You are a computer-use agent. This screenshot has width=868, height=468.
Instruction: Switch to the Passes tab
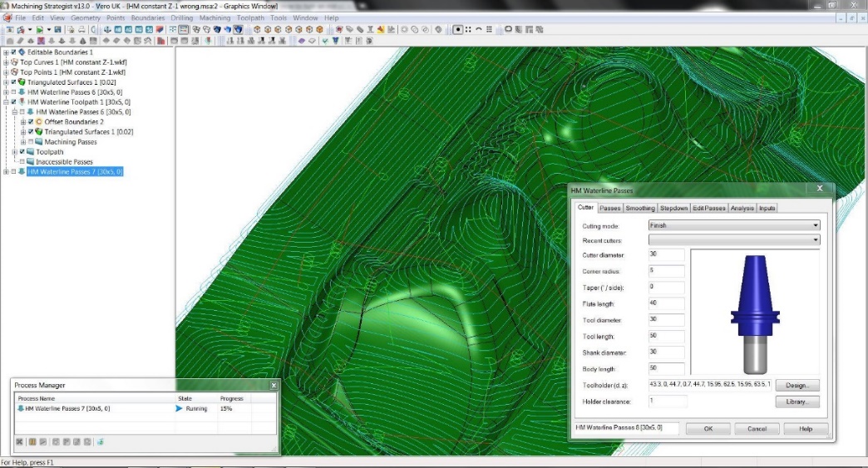coord(609,208)
